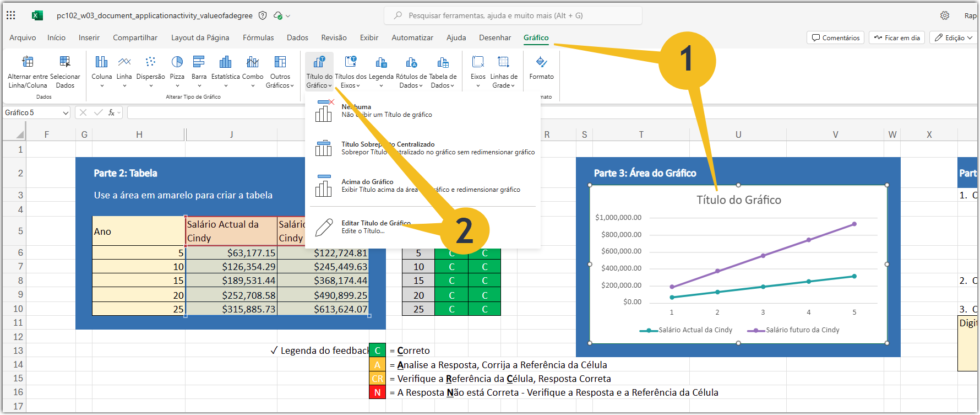Open Tabela de Dados dropdown
Screen dimensions: 980x415
[443, 72]
